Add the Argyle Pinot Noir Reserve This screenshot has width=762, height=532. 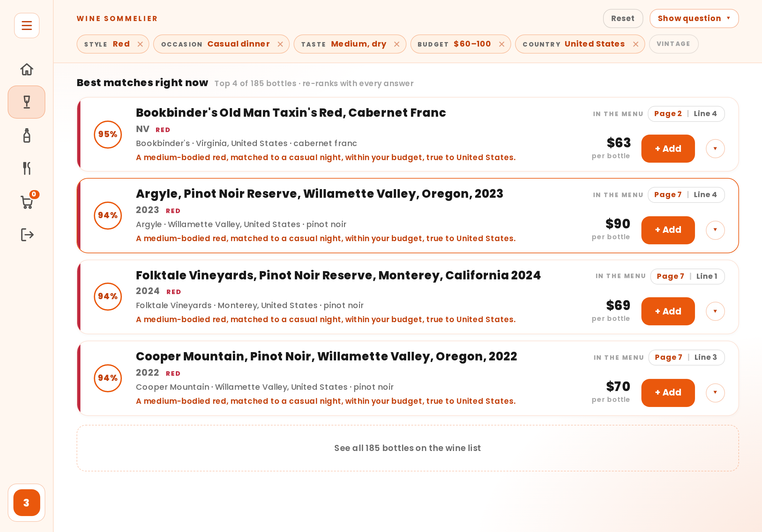click(668, 230)
